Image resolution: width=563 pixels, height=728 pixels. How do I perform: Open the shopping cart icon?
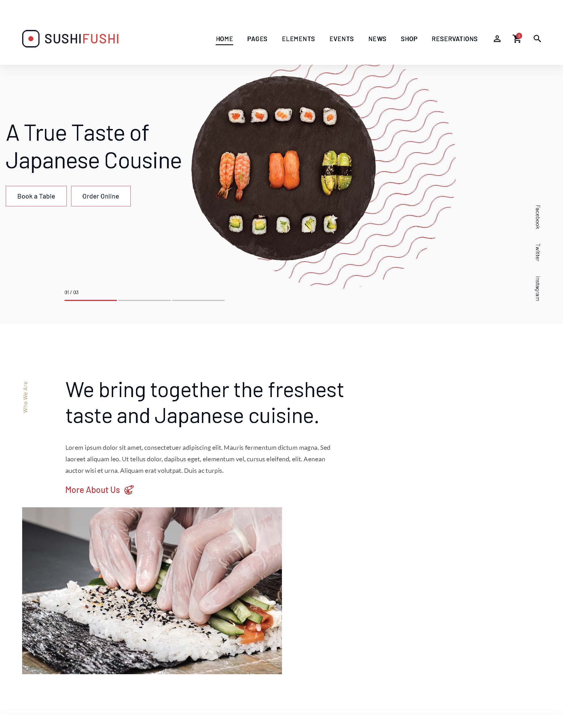click(517, 39)
